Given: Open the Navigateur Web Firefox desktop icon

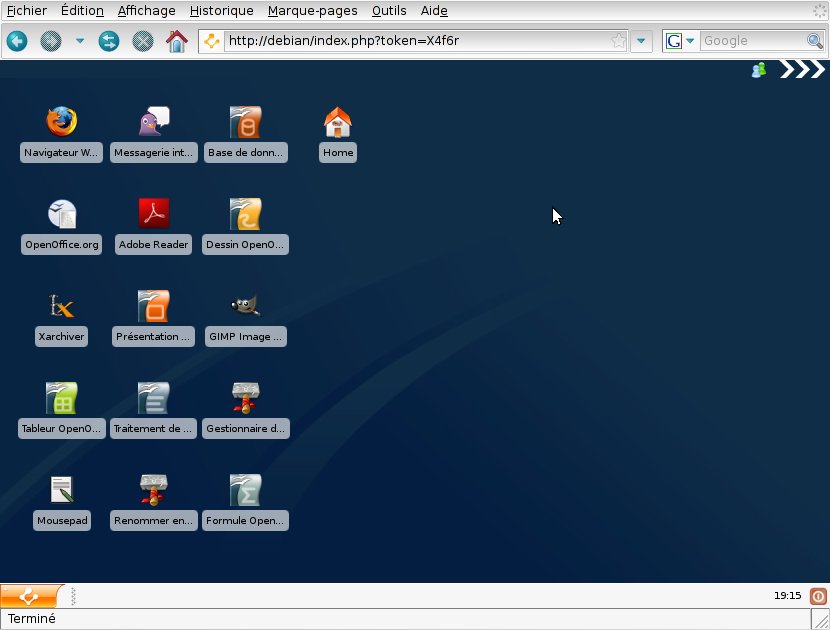Looking at the screenshot, I should pyautogui.click(x=61, y=122).
